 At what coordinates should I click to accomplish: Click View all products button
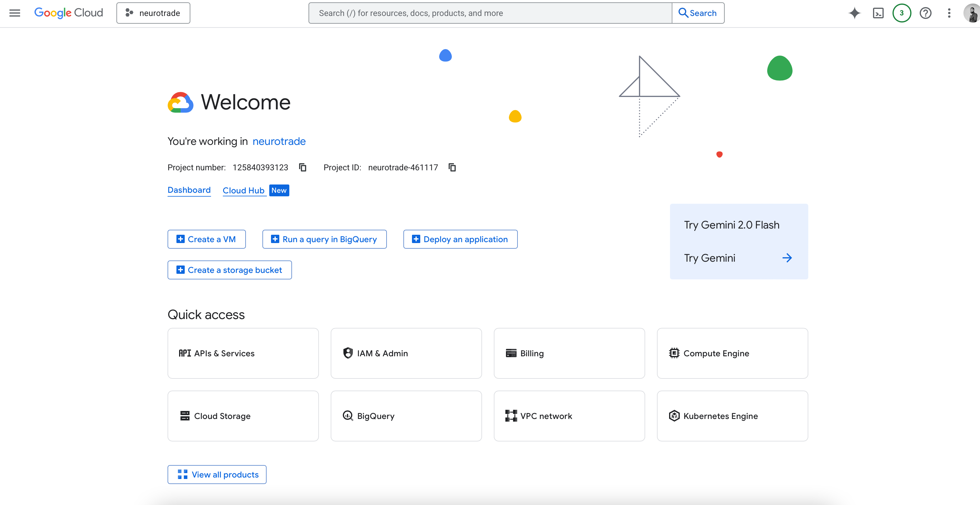coord(217,474)
